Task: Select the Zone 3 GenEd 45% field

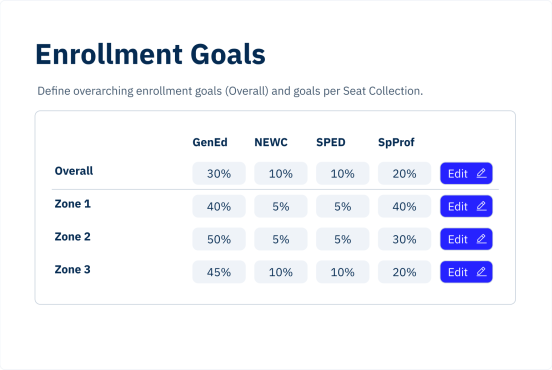Action: click(219, 272)
